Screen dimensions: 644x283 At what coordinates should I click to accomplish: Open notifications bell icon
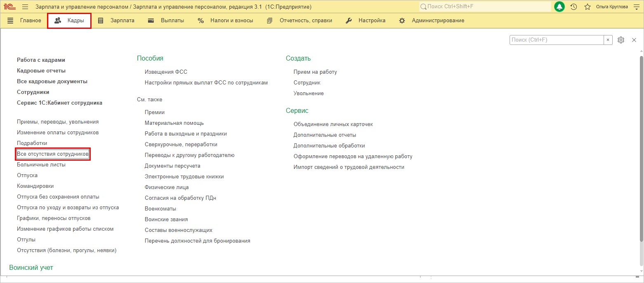(x=559, y=7)
